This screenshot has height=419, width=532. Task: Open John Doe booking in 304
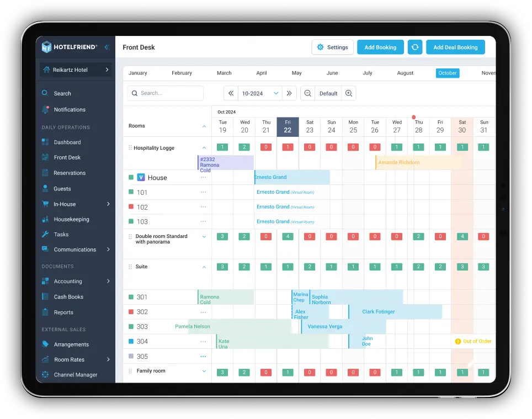point(357,341)
